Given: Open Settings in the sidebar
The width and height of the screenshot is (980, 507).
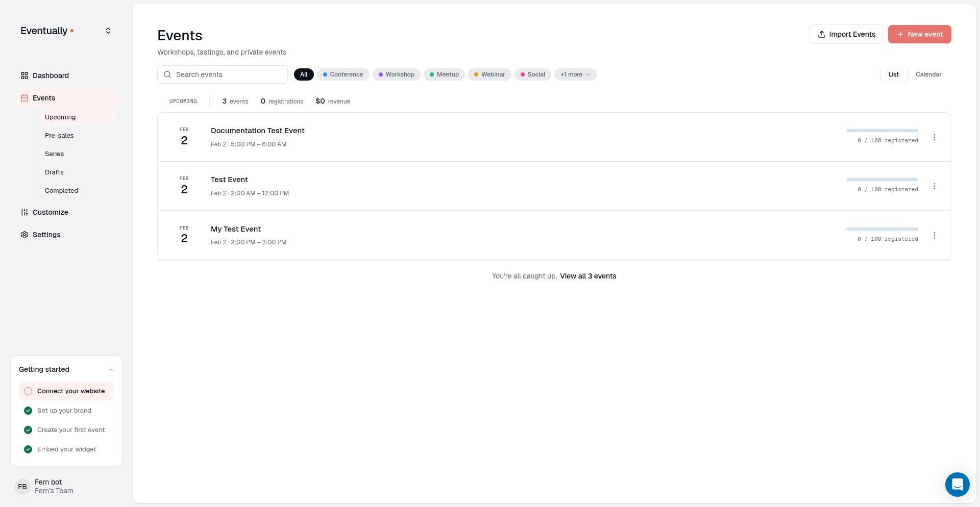Looking at the screenshot, I should 66,235.
